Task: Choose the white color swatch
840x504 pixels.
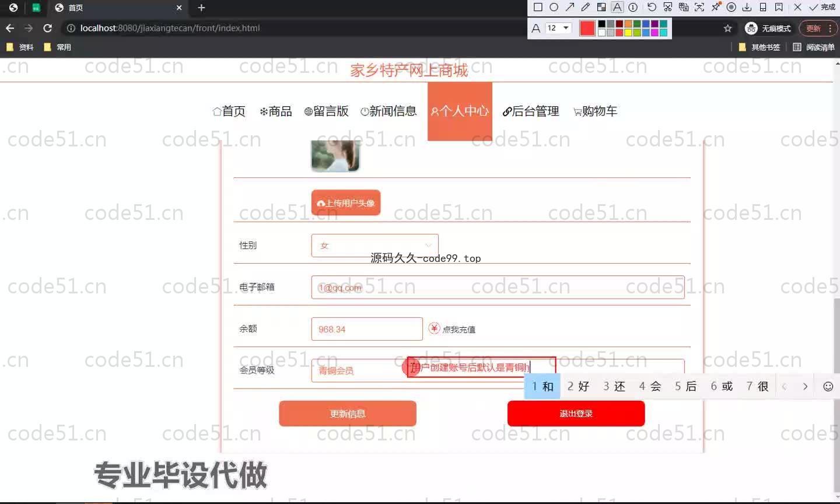Action: pos(602,32)
